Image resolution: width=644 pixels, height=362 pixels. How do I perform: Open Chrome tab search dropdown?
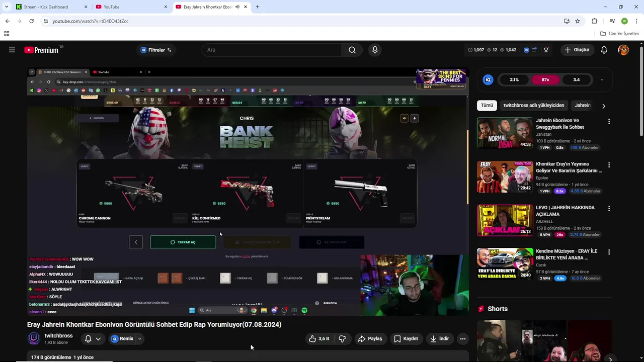[7, 7]
